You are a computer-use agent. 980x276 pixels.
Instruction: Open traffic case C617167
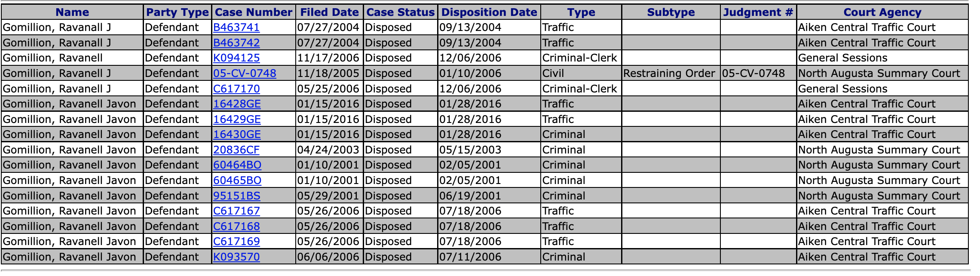236,211
